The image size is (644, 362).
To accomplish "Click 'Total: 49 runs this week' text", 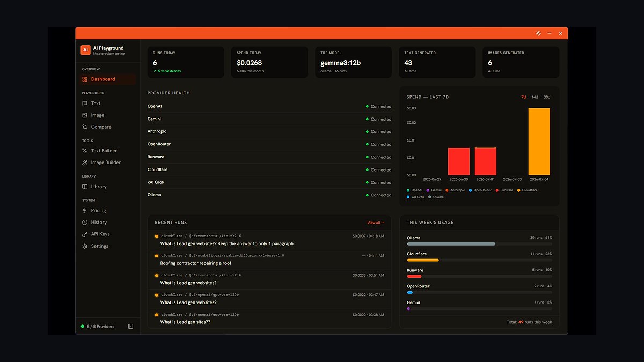I will click(x=529, y=322).
